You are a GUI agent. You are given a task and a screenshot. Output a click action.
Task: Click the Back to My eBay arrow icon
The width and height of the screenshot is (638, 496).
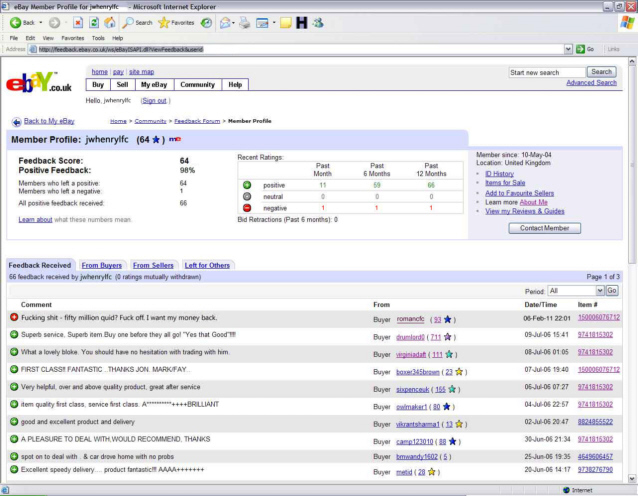[16, 122]
